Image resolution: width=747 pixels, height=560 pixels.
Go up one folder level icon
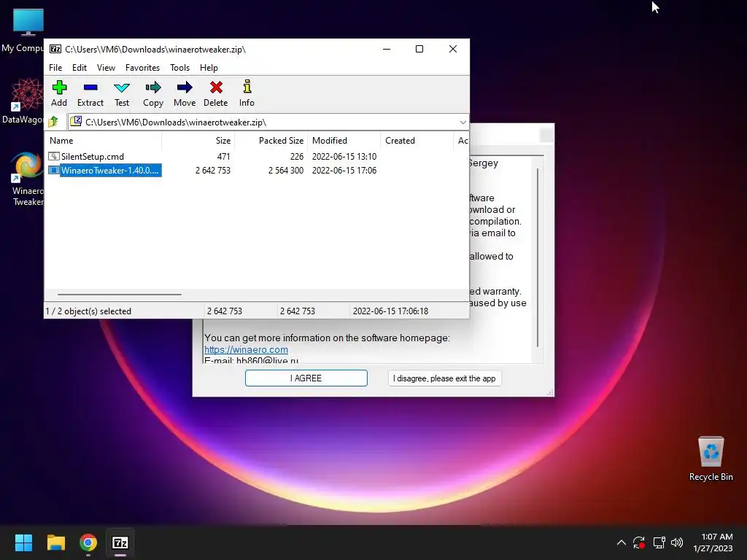click(x=53, y=122)
